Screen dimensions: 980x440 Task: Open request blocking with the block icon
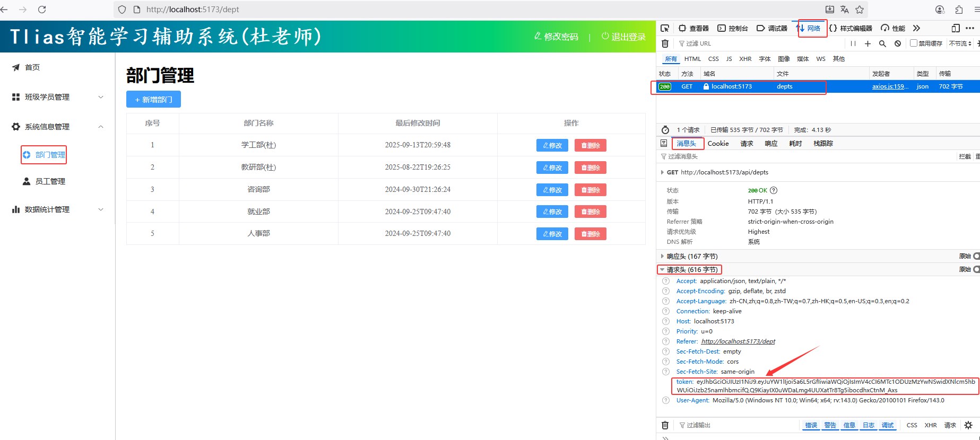[x=897, y=43]
